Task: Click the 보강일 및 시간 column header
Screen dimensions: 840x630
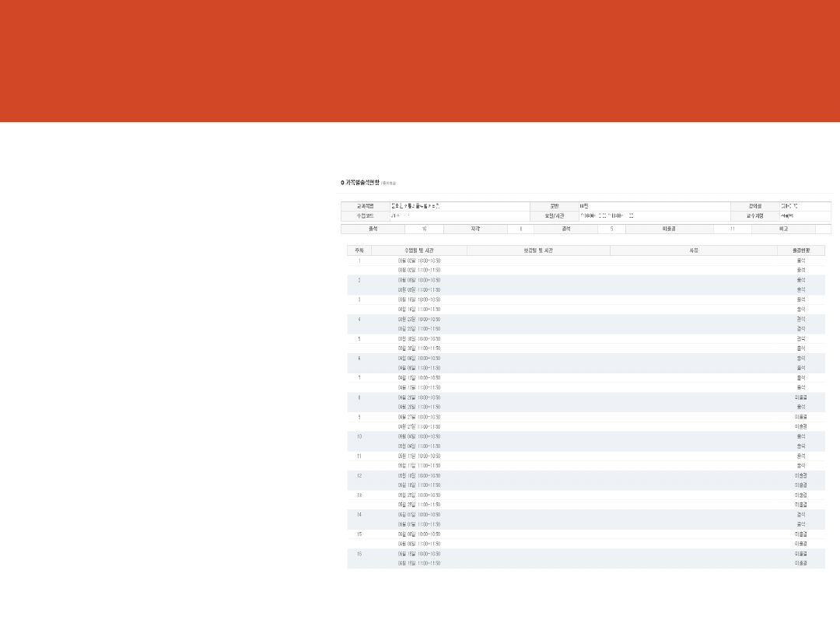Action: [x=538, y=250]
